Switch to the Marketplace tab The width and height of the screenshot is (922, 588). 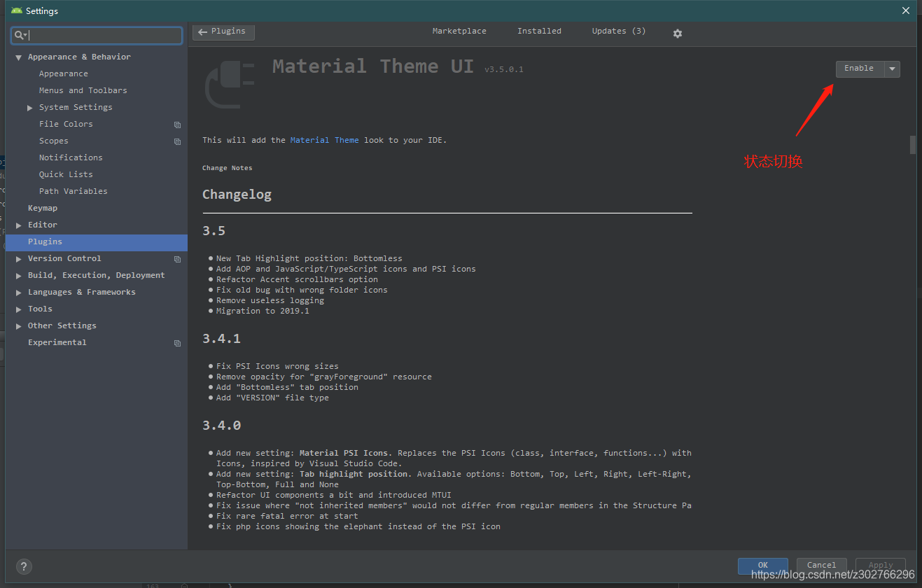[x=459, y=31]
